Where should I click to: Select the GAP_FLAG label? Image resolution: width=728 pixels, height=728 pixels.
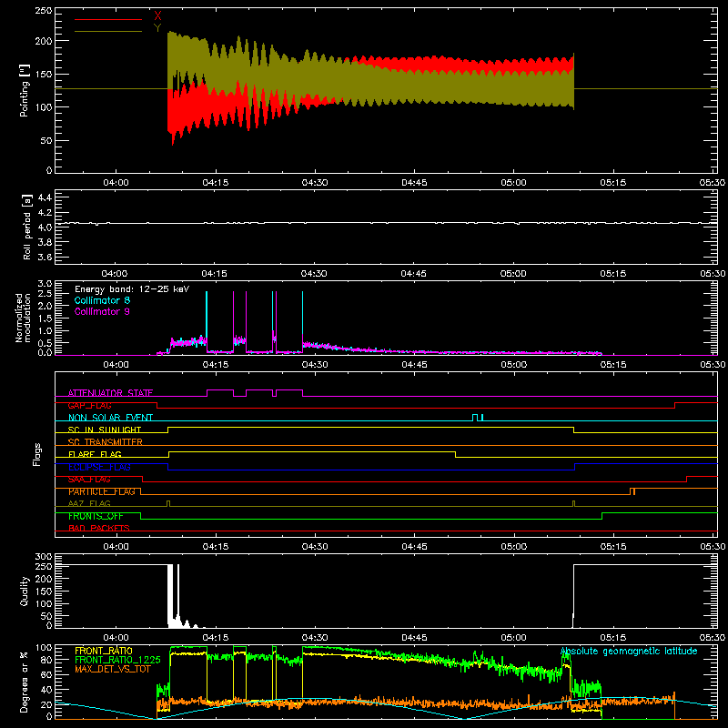point(89,405)
